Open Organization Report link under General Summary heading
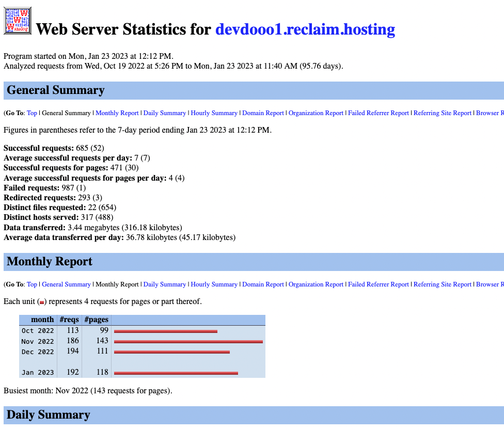504x431 pixels. pos(316,113)
